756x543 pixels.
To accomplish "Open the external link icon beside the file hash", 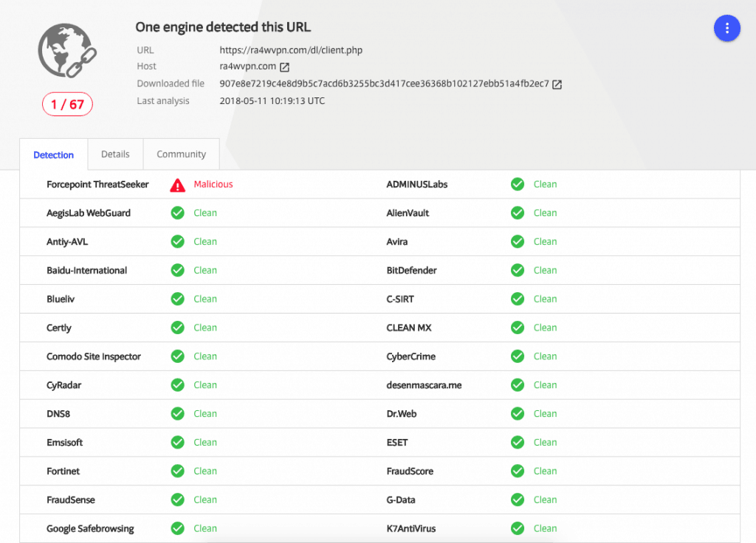I will 557,84.
